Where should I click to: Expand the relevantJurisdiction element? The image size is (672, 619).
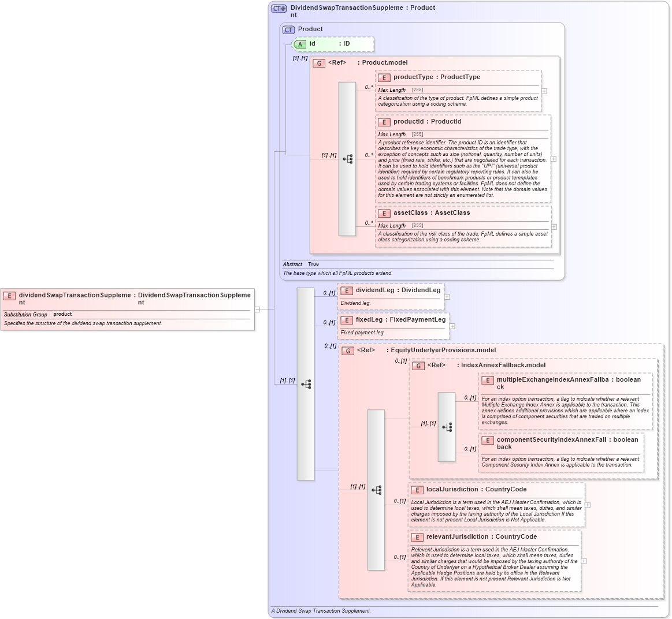(x=584, y=561)
